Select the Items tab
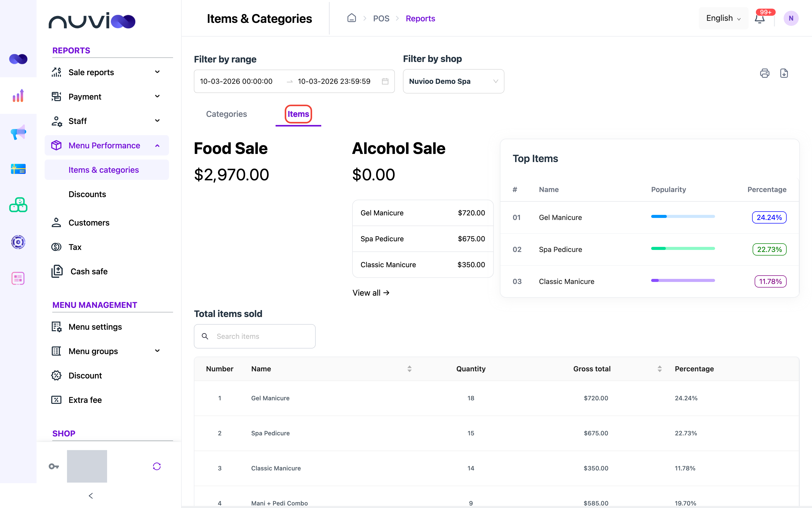Viewport: 812px width, 508px height. pos(298,114)
